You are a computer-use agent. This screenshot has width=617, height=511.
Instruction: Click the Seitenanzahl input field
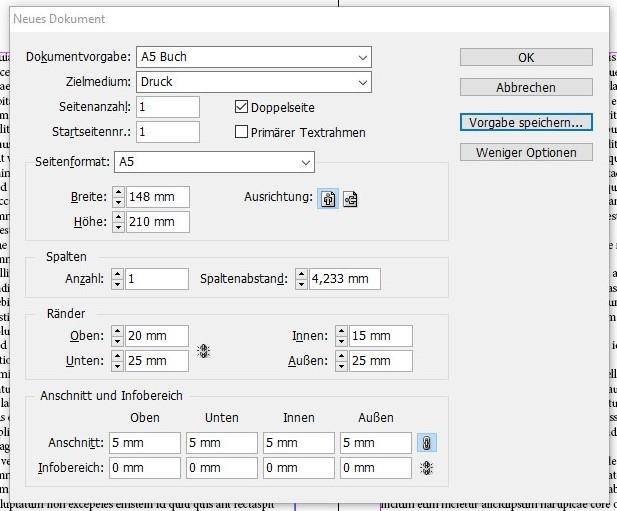click(x=167, y=107)
